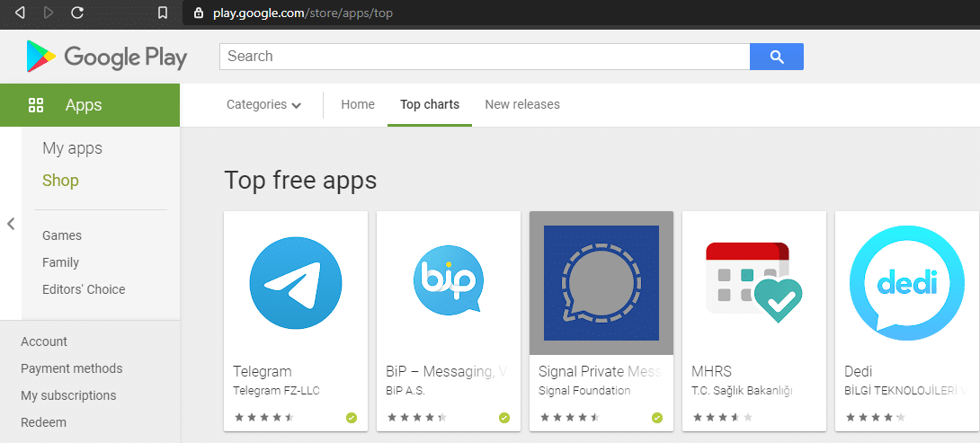The width and height of the screenshot is (980, 443).
Task: Click the browser forward arrow
Action: [49, 13]
